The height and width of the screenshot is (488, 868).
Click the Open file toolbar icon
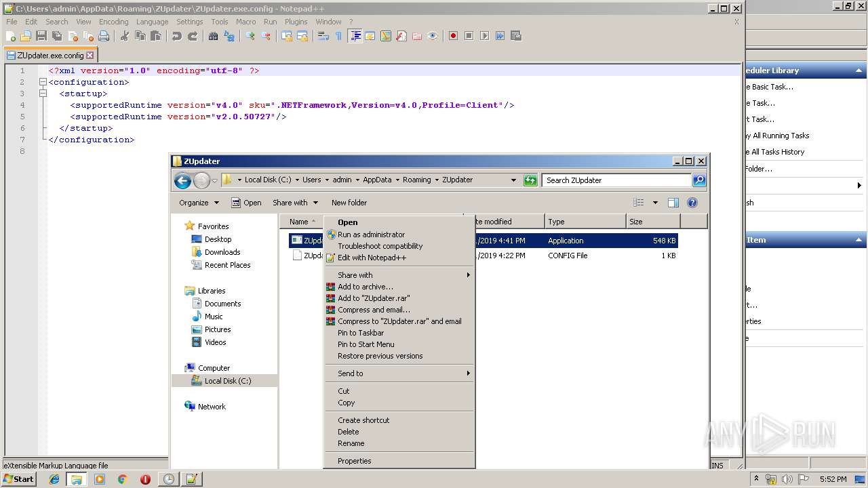point(26,36)
